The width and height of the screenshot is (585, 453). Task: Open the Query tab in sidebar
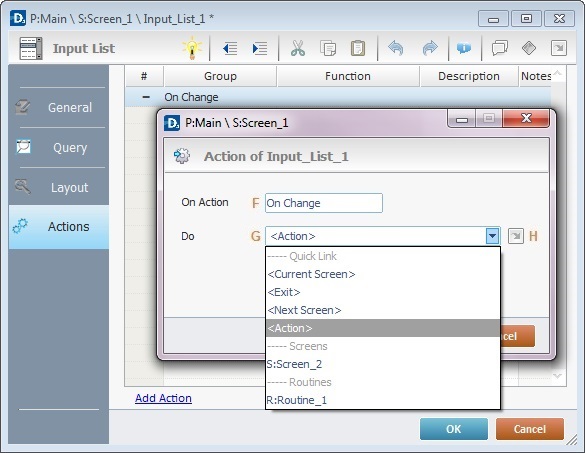pyautogui.click(x=59, y=147)
